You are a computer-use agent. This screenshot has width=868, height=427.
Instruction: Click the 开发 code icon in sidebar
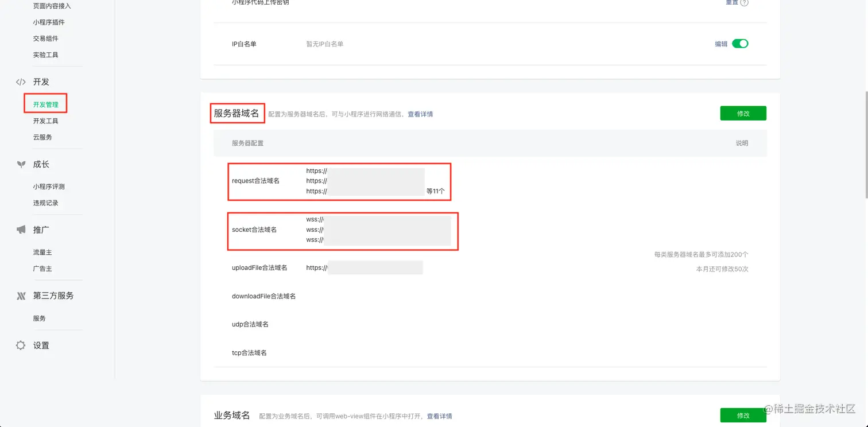(21, 81)
